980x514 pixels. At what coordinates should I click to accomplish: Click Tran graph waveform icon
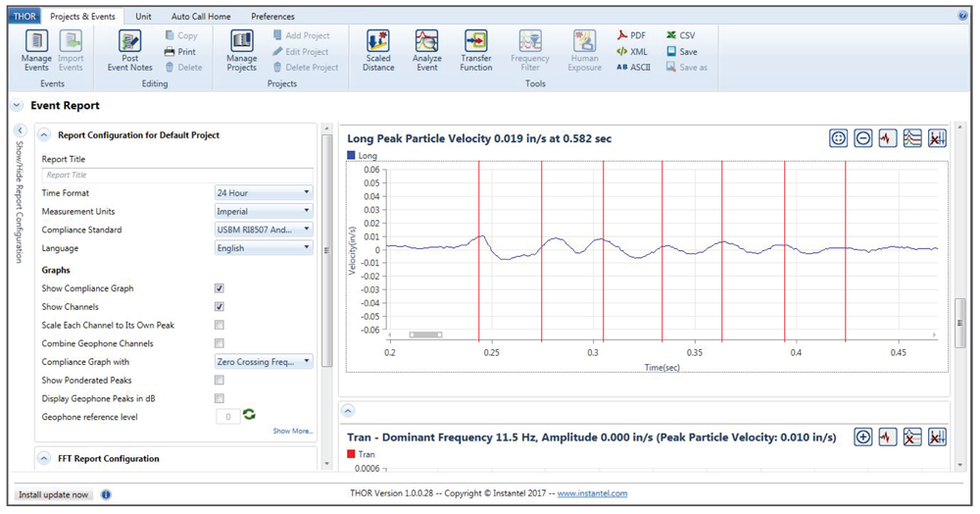pyautogui.click(x=888, y=437)
